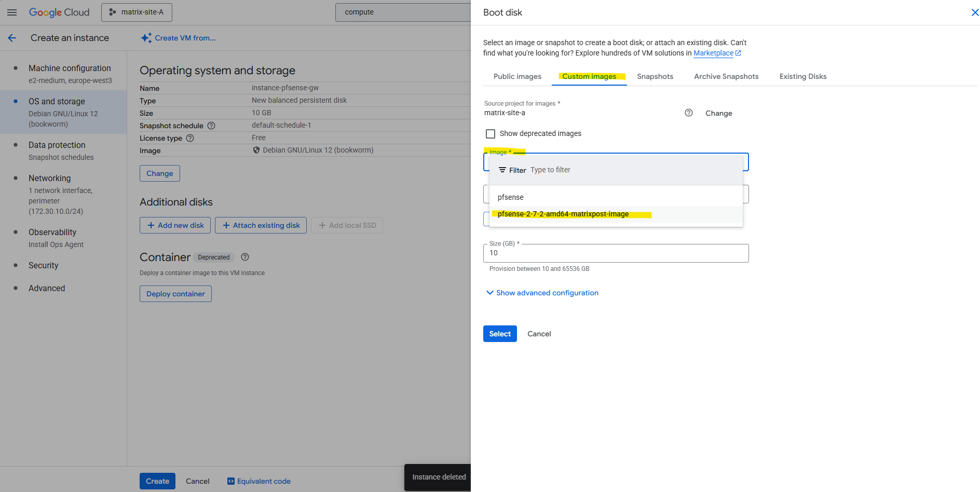Click the help icon for Source project
The width and height of the screenshot is (980, 492).
coord(689,113)
